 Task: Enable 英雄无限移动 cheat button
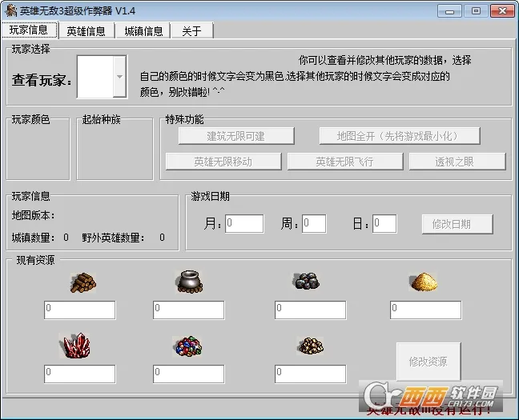(x=223, y=161)
